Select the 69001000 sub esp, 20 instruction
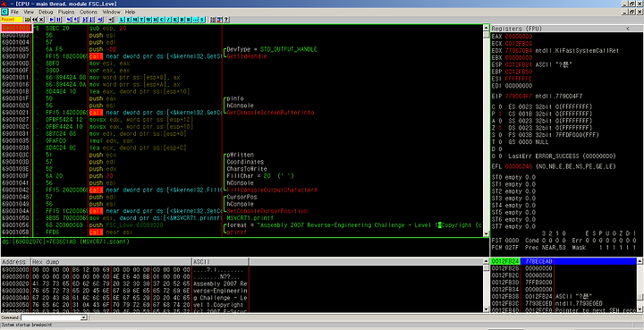644x330 pixels. [x=241, y=29]
